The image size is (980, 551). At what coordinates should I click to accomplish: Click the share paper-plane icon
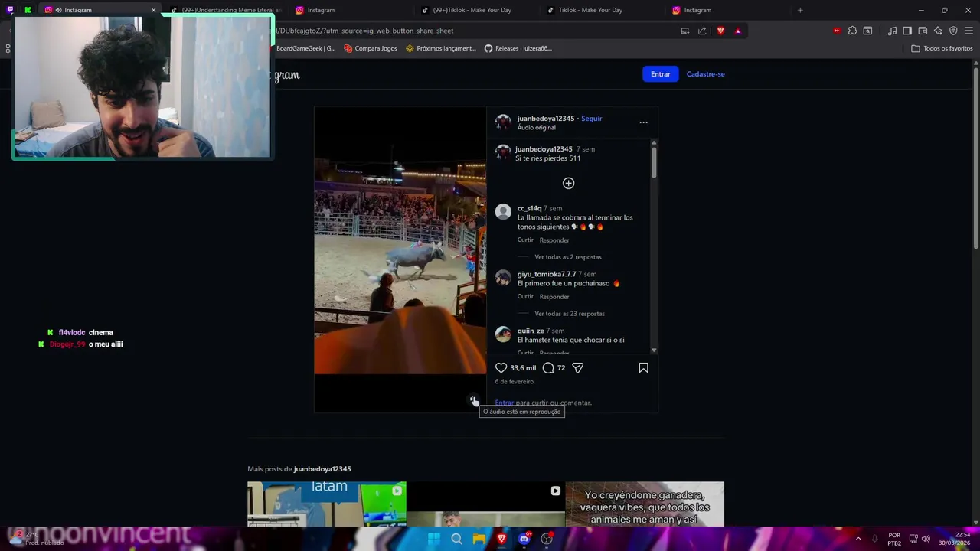578,368
